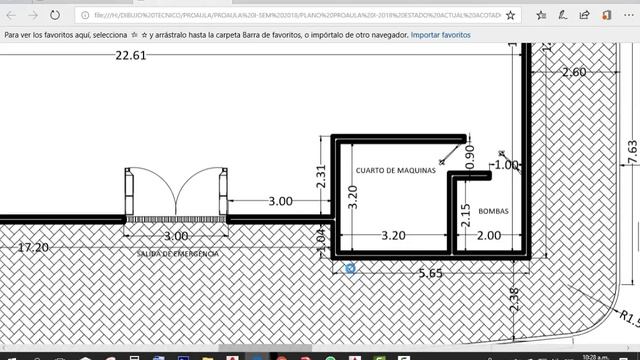
Task: Open the Favorites hub icon
Action: point(541,16)
